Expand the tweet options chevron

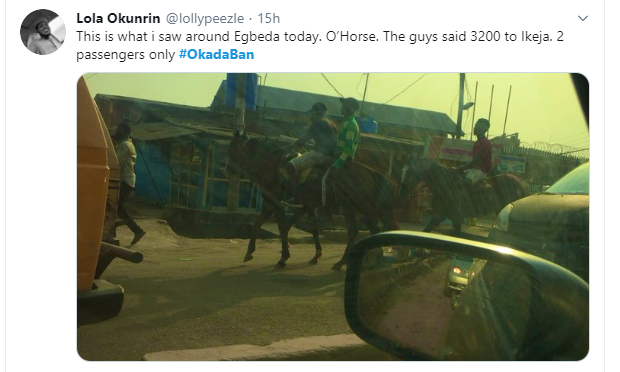point(583,18)
